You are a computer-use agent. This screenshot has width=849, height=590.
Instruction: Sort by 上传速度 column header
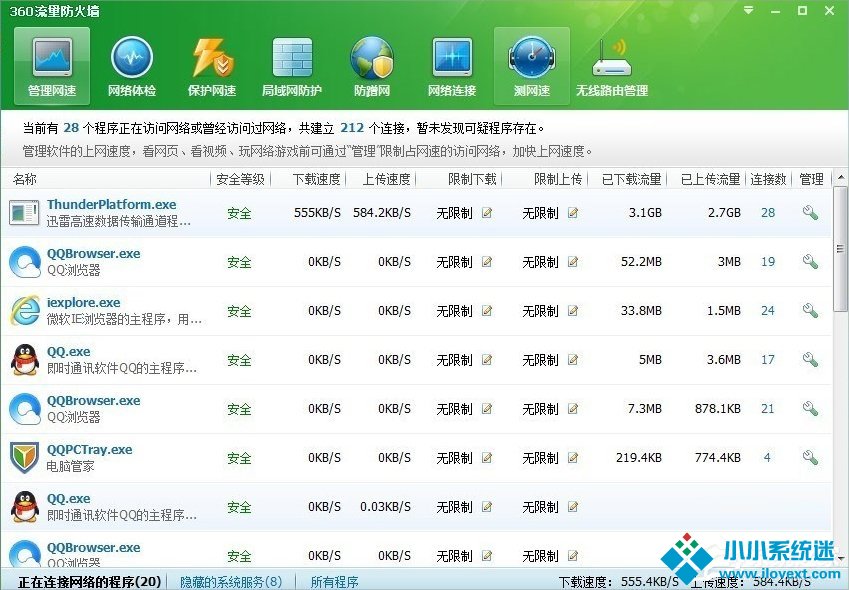387,179
